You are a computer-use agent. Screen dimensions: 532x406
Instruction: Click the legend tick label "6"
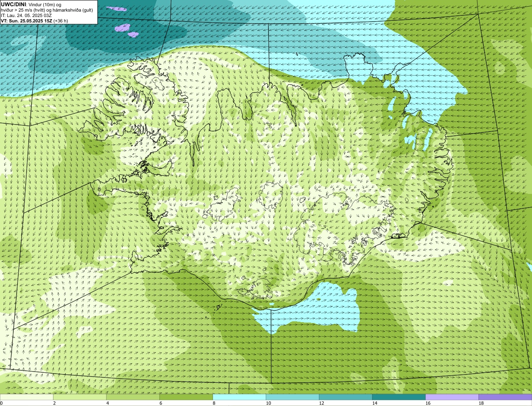(161, 403)
